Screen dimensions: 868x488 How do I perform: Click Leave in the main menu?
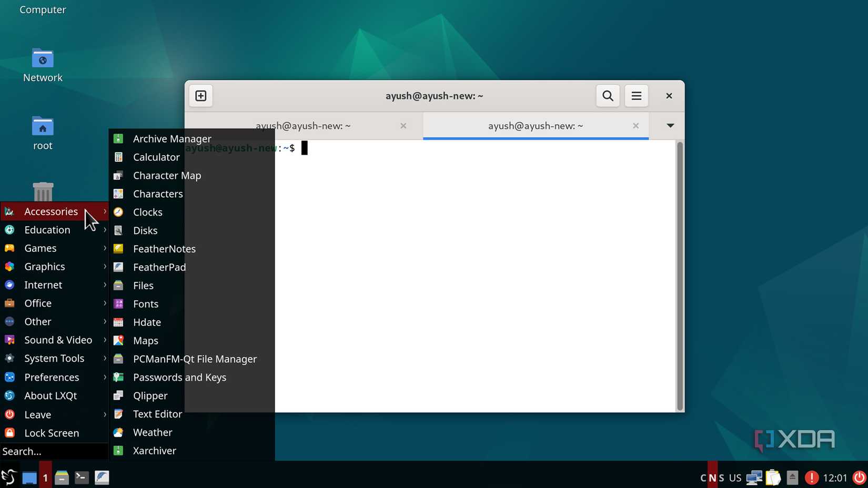tap(38, 414)
